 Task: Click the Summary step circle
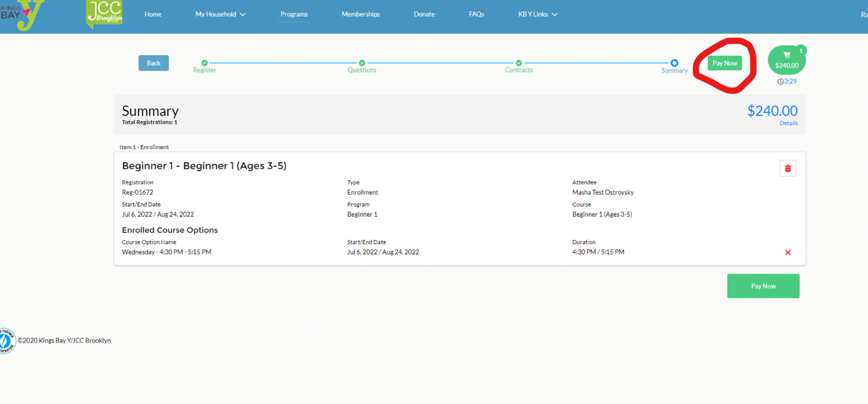674,63
